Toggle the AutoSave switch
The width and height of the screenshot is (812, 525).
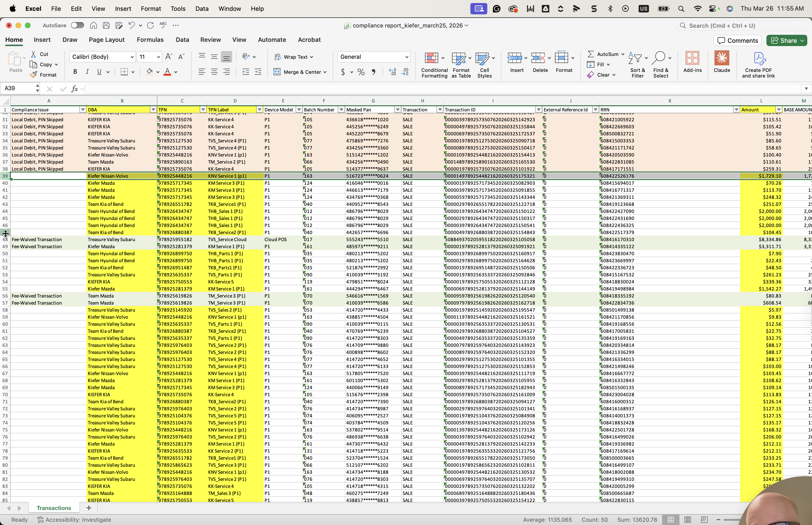coord(77,25)
